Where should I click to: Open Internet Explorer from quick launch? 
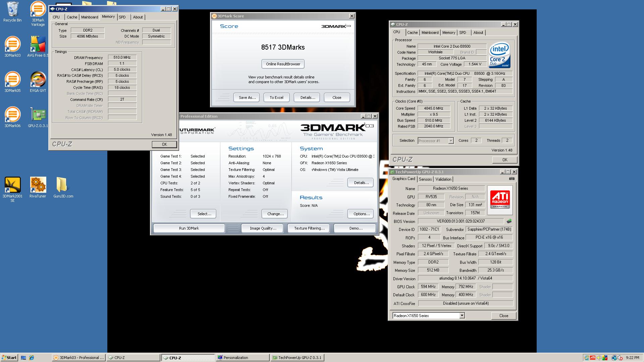(x=31, y=358)
